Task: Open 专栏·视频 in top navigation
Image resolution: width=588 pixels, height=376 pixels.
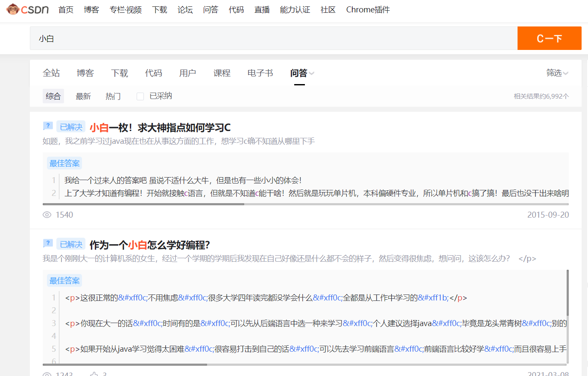Action: click(126, 9)
